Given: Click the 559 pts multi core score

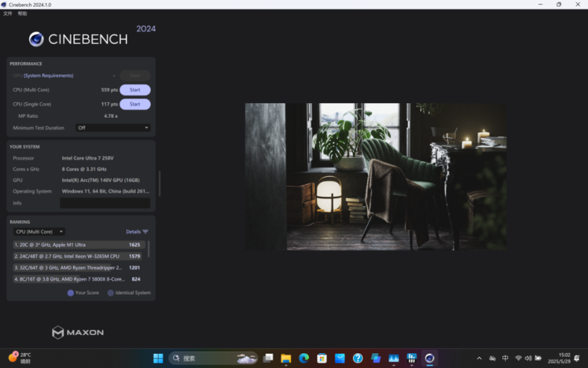Looking at the screenshot, I should [x=110, y=90].
